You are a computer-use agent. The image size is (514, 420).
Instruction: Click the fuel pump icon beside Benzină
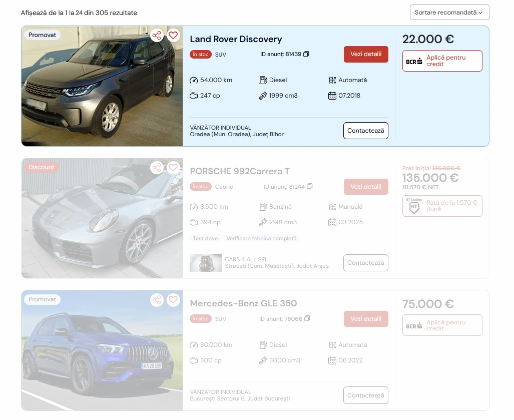263,207
